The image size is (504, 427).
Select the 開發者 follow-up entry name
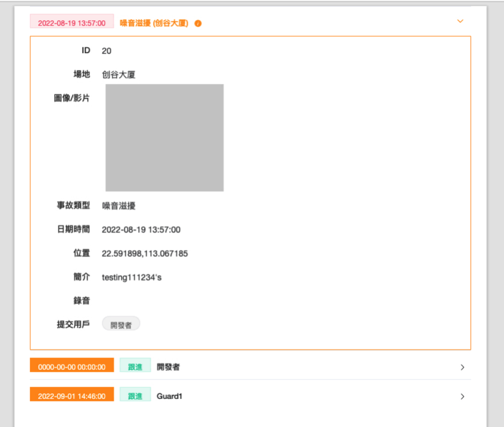click(x=168, y=367)
